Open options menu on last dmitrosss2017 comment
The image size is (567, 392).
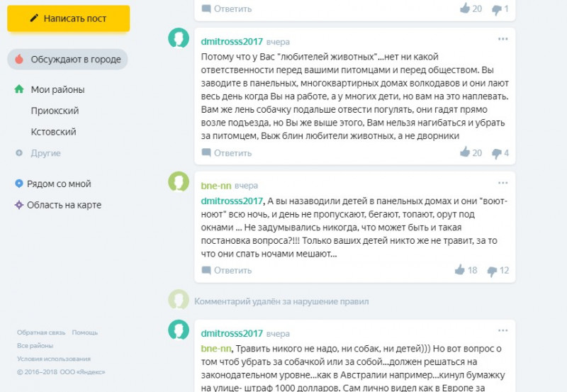503,330
